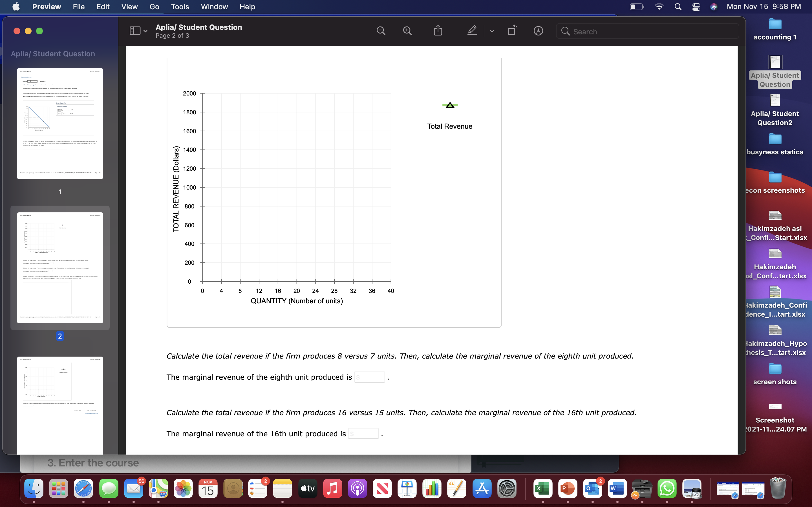This screenshot has height=507, width=812.
Task: Zoom out the document
Action: click(x=381, y=30)
